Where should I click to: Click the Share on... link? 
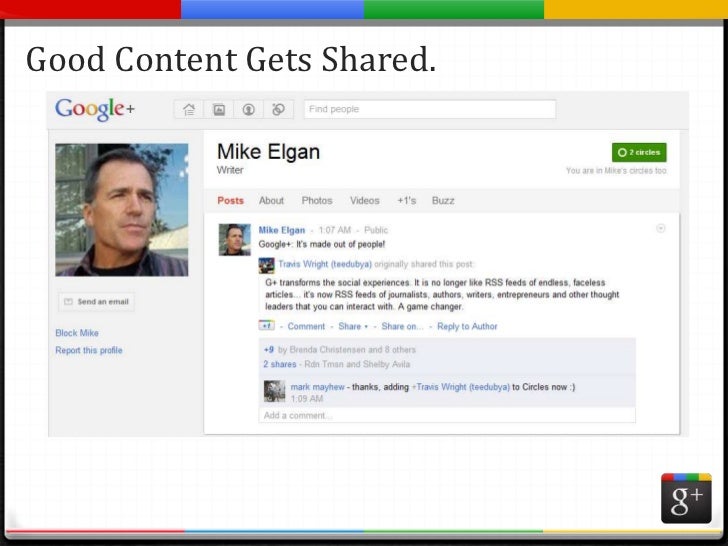(402, 326)
